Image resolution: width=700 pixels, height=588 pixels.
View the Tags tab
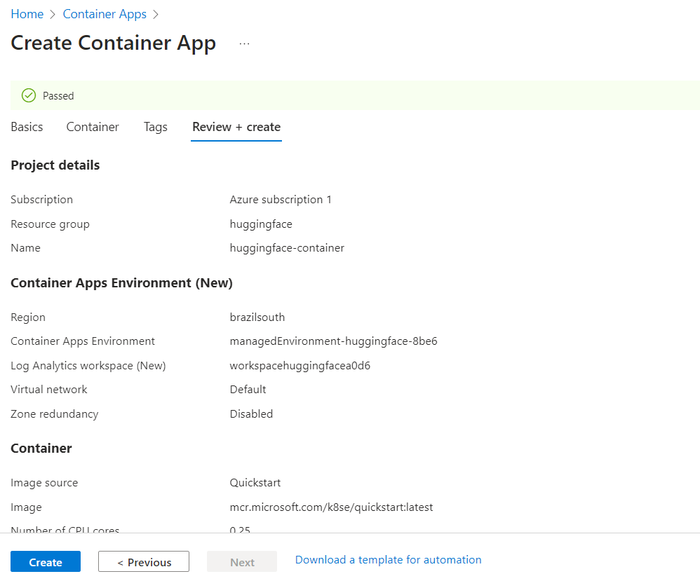pos(155,127)
